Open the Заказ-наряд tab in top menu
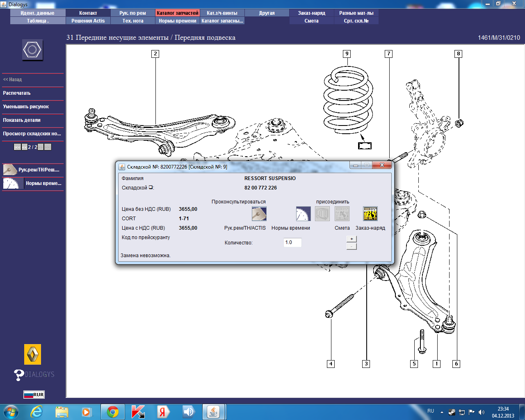 [x=312, y=13]
